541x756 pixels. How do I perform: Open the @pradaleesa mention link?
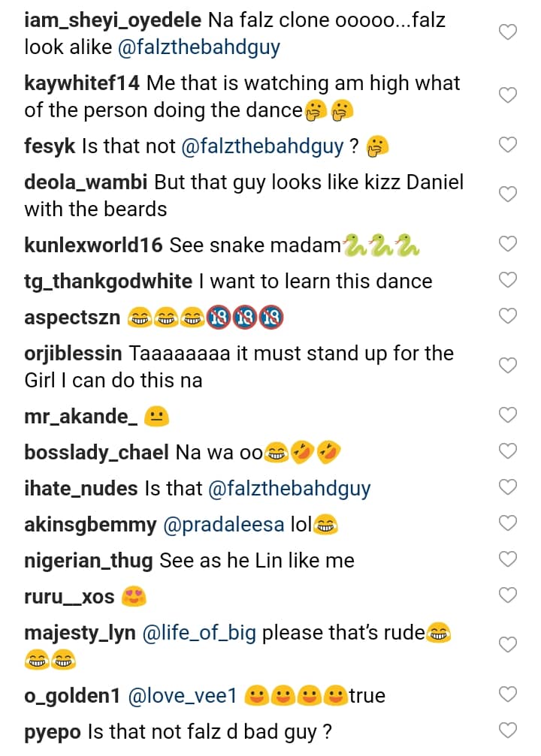coord(224,526)
